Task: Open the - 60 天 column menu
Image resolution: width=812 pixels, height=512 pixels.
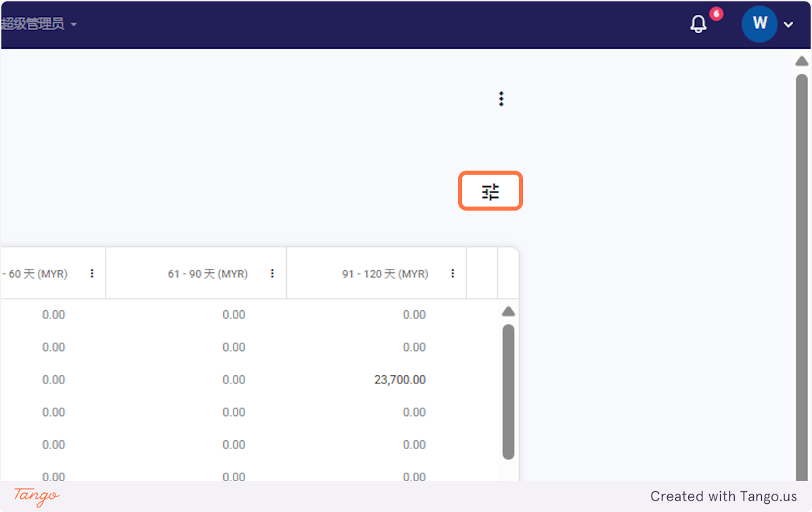Action: pyautogui.click(x=92, y=274)
